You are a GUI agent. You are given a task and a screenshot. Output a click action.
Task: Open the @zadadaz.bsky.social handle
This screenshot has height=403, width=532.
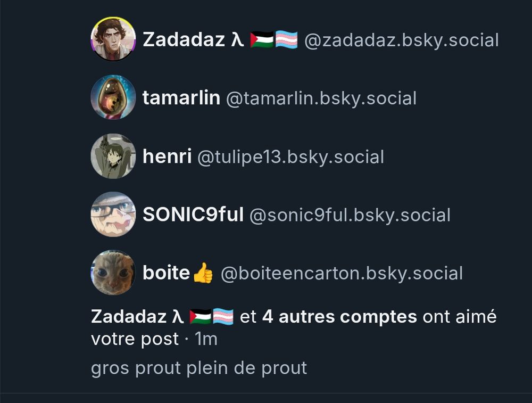click(401, 40)
